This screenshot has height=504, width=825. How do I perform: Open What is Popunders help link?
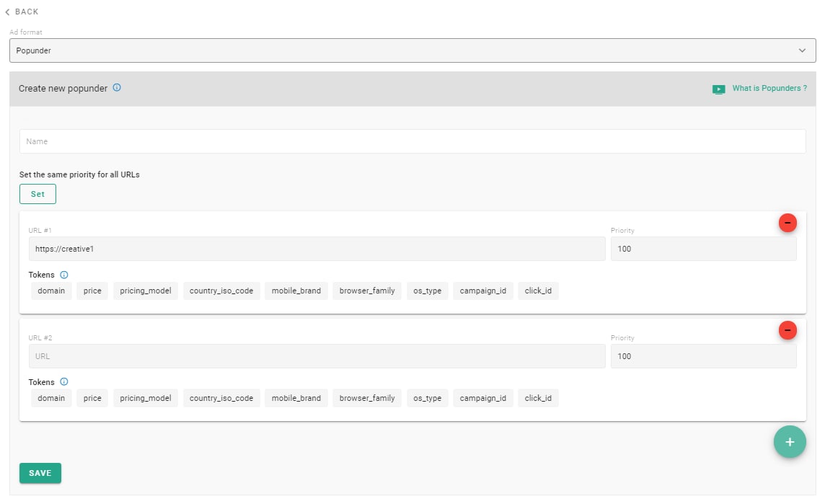pyautogui.click(x=769, y=89)
